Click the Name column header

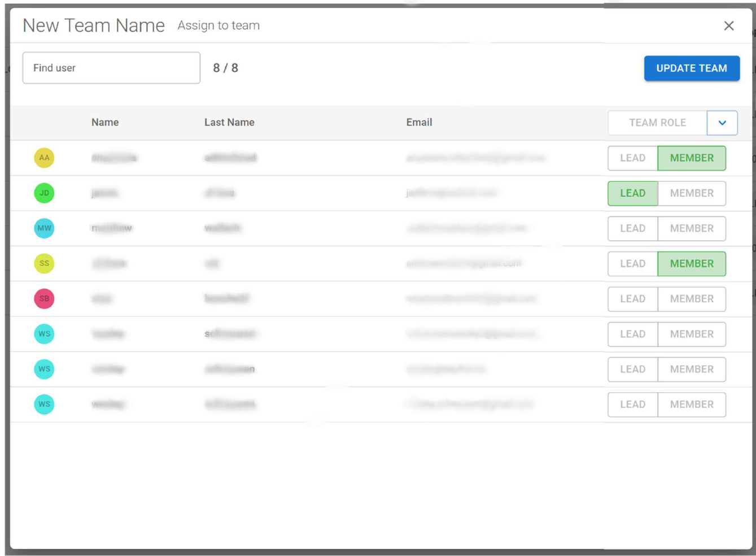(105, 122)
